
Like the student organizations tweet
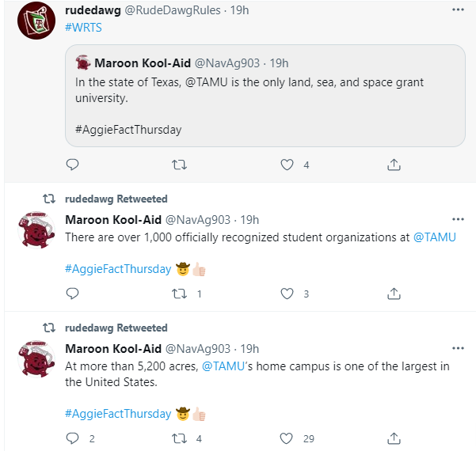(288, 294)
